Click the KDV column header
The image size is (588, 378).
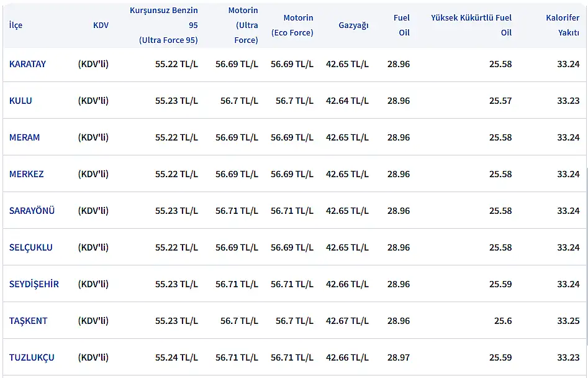coord(101,25)
